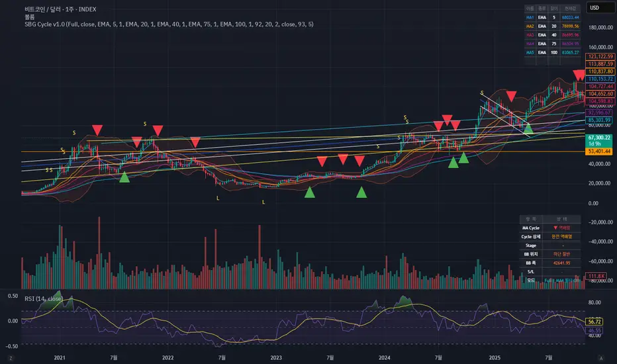Image resolution: width=617 pixels, height=364 pixels.
Task: Click the 113,887.59 price label
Action: tap(600, 64)
